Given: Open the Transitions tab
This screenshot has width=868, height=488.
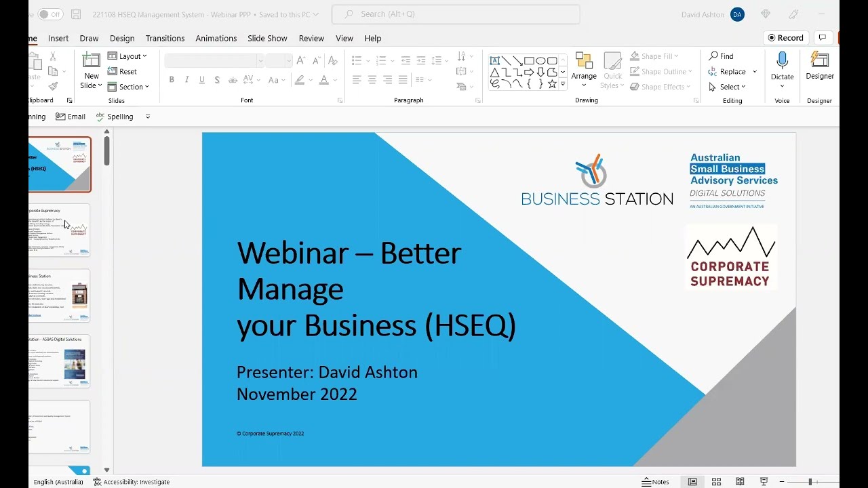Looking at the screenshot, I should click(x=165, y=38).
